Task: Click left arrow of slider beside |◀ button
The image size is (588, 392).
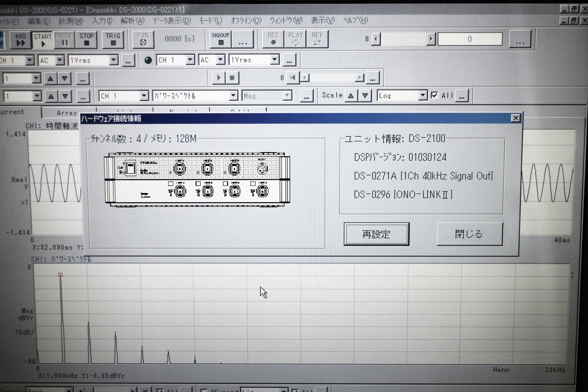Action: 305,78
